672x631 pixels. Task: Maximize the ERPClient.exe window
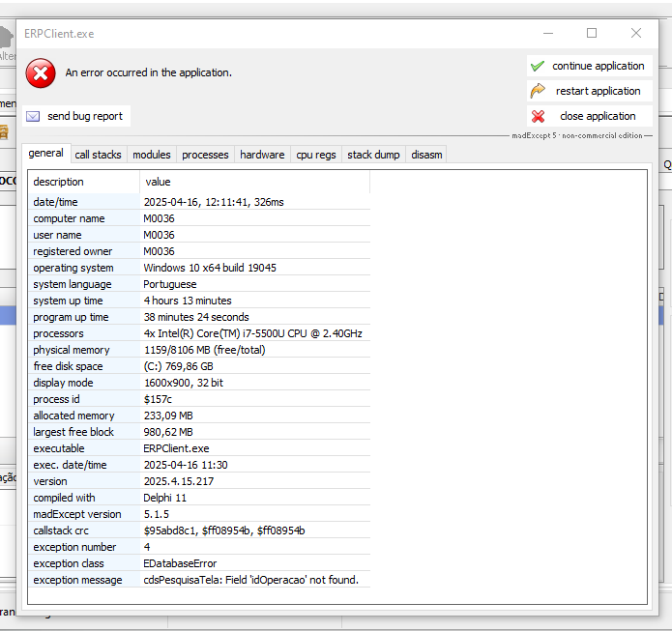pyautogui.click(x=592, y=33)
